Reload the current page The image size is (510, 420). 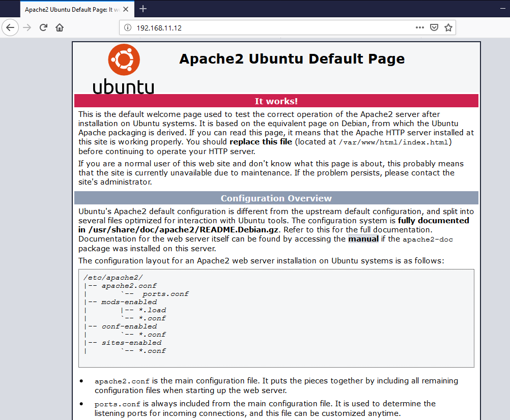click(x=44, y=27)
